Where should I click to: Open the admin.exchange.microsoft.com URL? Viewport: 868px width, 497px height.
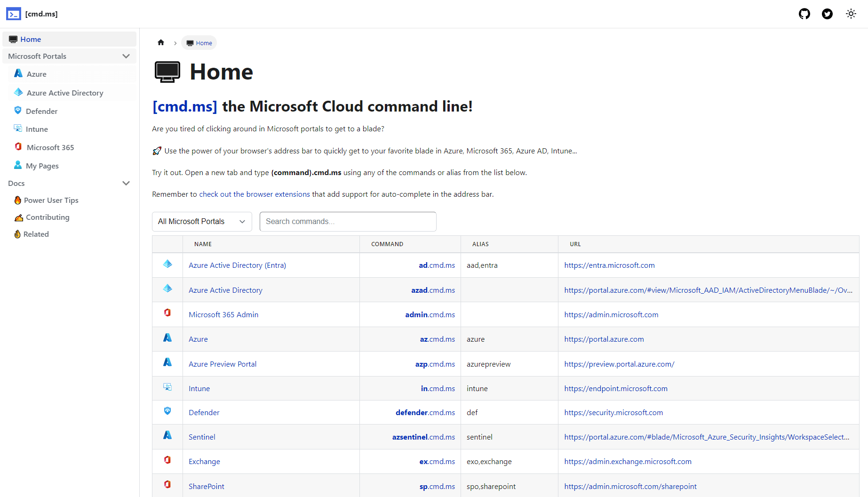coord(628,462)
